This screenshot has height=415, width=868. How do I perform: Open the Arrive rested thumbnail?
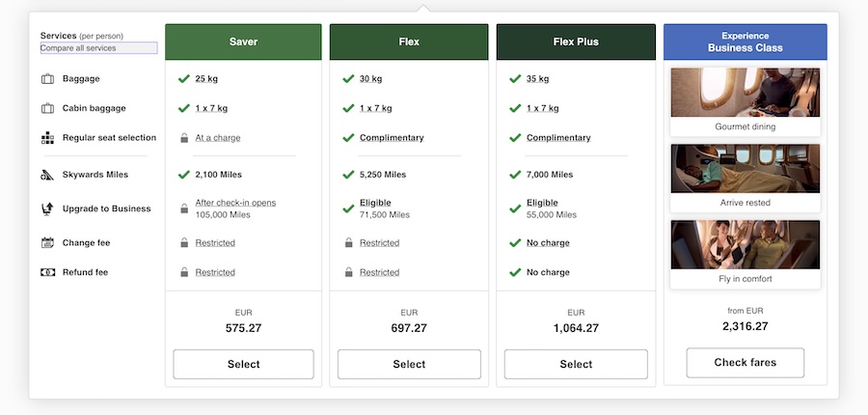[x=745, y=170]
